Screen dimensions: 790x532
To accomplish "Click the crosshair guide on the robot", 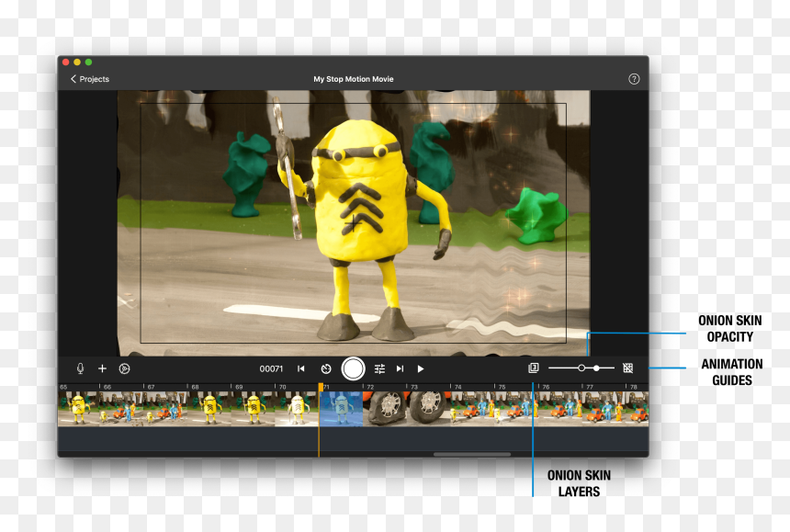I will [353, 222].
